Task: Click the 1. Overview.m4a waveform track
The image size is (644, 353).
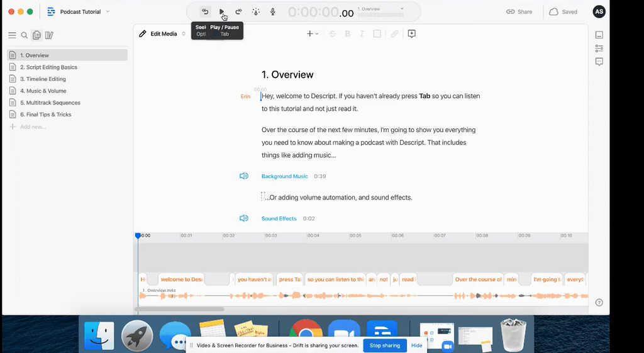Action: [363, 295]
